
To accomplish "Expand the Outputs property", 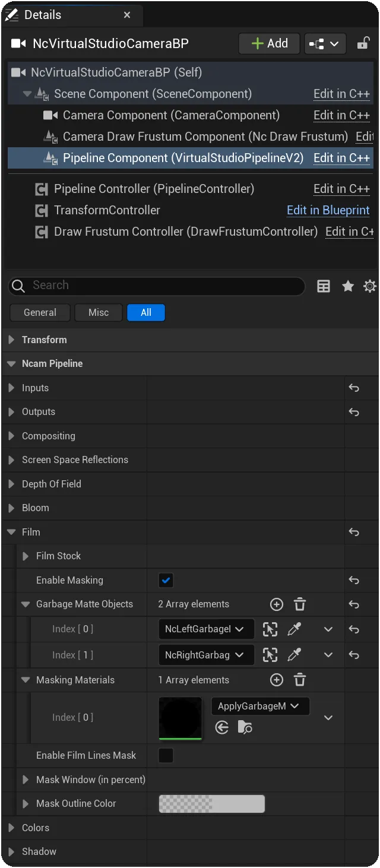I will pos(11,411).
